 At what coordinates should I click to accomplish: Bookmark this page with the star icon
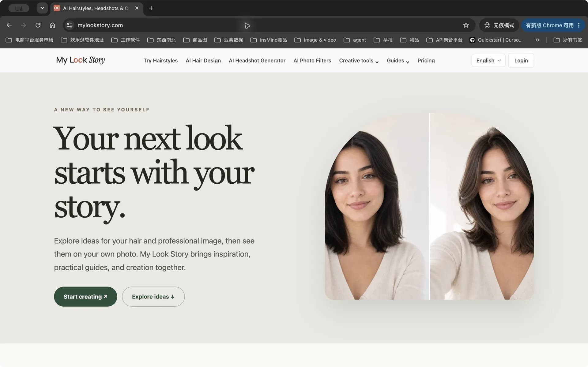[466, 25]
